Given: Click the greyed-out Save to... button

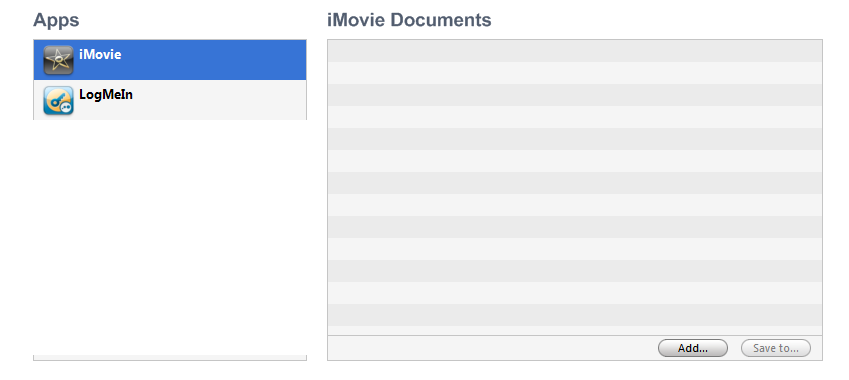Looking at the screenshot, I should (x=775, y=348).
